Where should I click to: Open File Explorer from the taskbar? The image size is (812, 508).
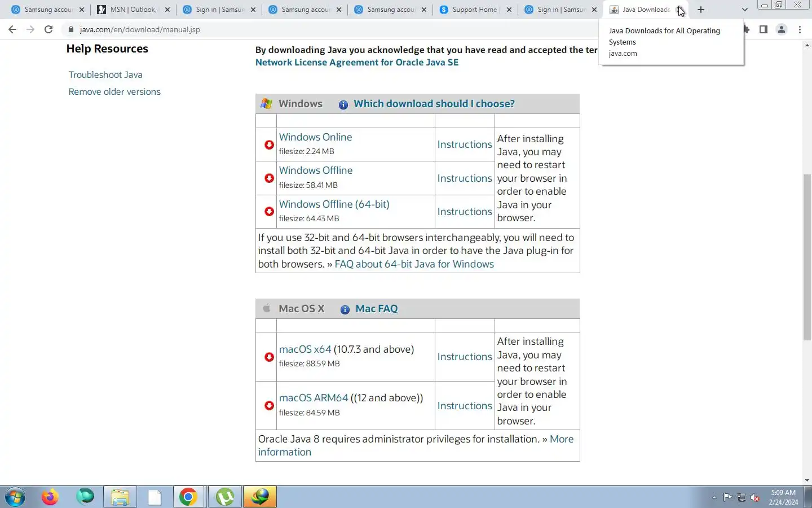pos(120,497)
